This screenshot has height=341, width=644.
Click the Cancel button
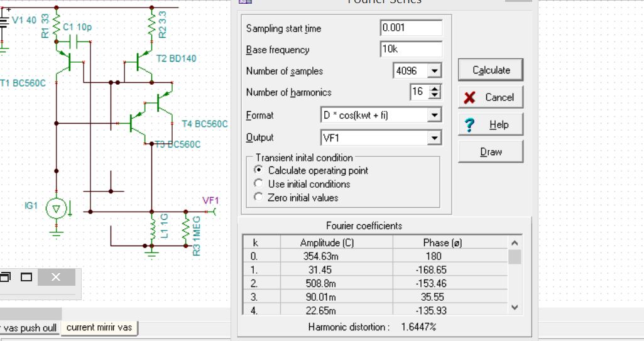(x=491, y=97)
